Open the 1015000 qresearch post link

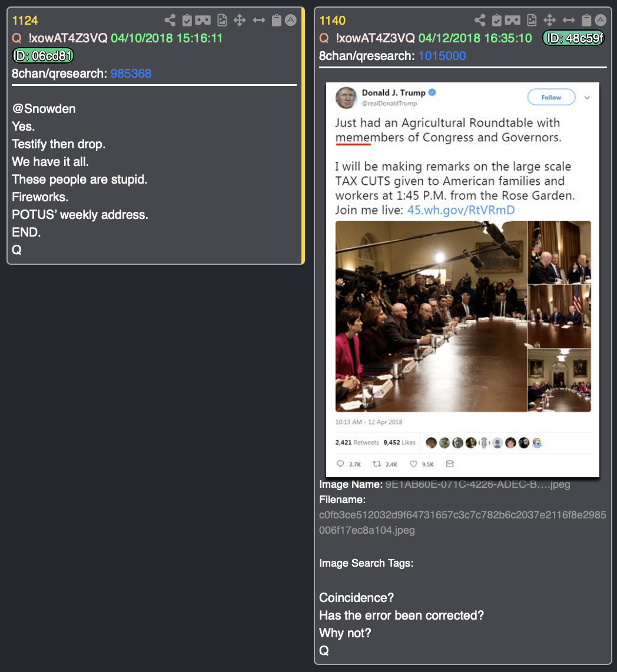click(x=442, y=56)
